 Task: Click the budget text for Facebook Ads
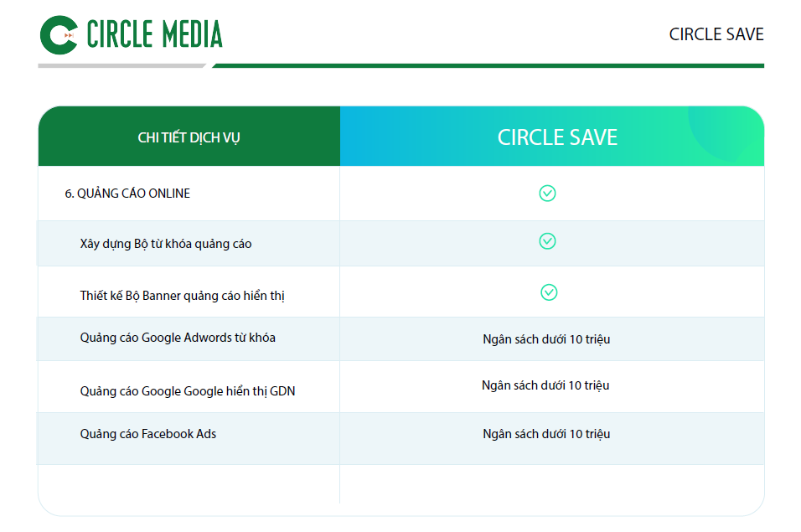click(546, 433)
